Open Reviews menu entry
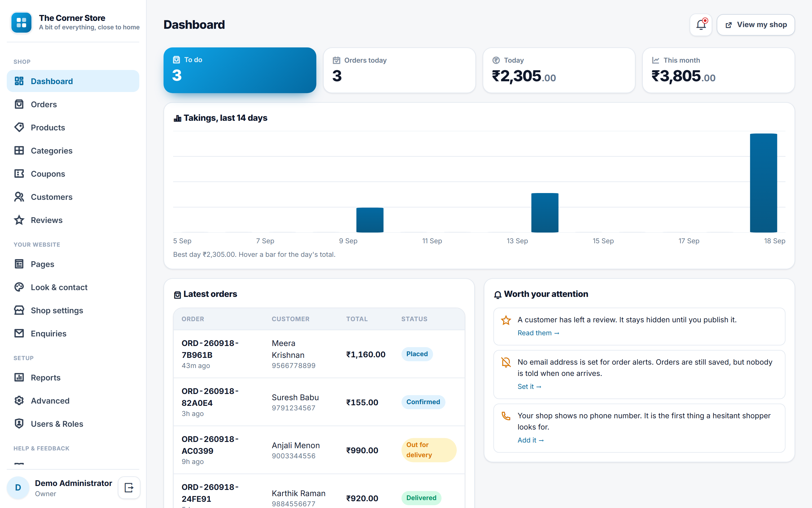Image resolution: width=812 pixels, height=508 pixels. point(73,220)
